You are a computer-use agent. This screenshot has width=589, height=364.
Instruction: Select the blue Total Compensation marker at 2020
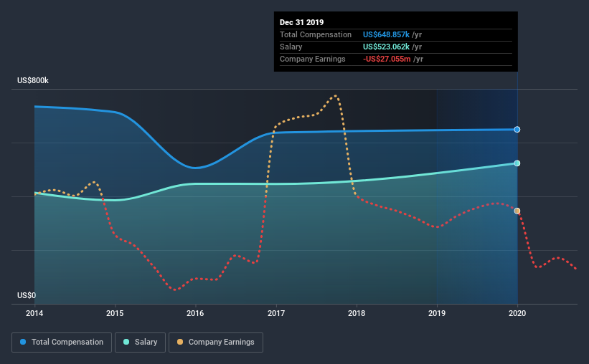(517, 130)
